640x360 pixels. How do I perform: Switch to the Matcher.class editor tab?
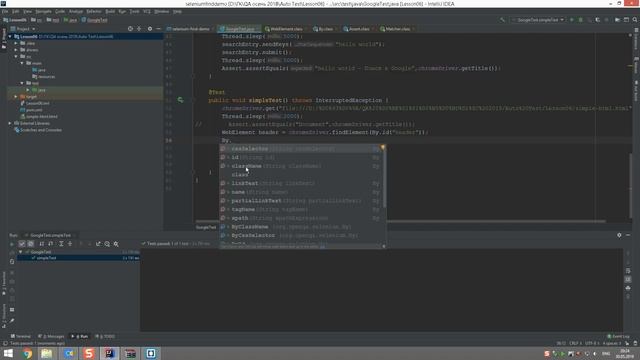tap(397, 29)
